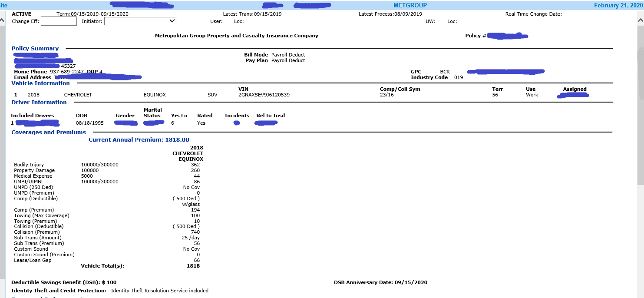
Task: Click the Policy Summary heading
Action: 35,49
